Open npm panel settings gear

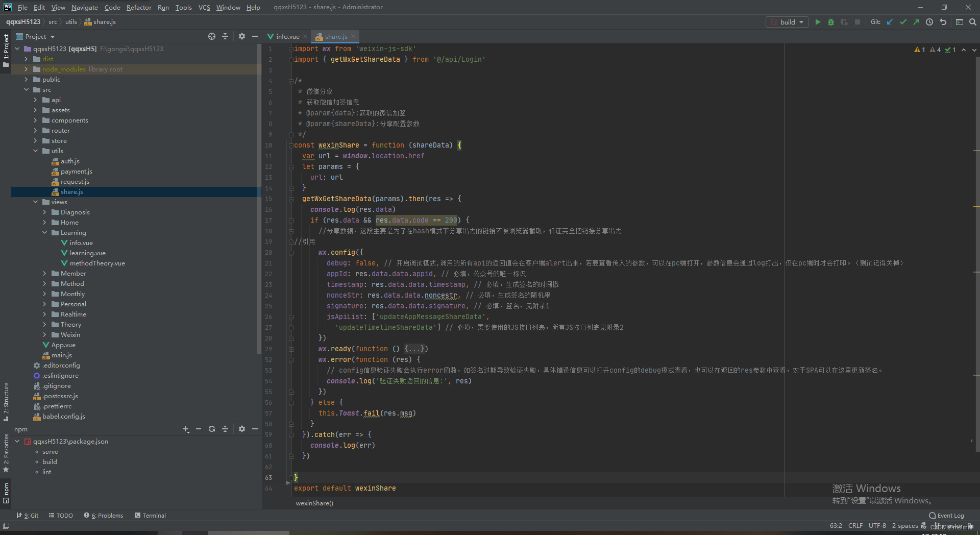tap(242, 429)
